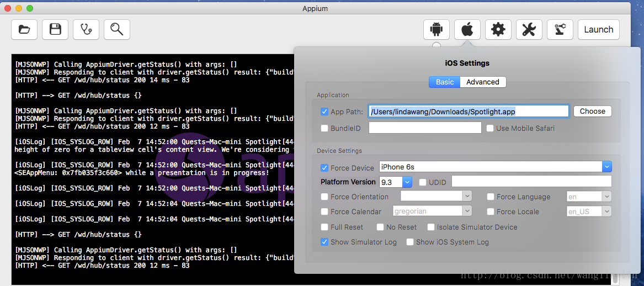Open the Inspector with the magnifying glass icon

[117, 30]
